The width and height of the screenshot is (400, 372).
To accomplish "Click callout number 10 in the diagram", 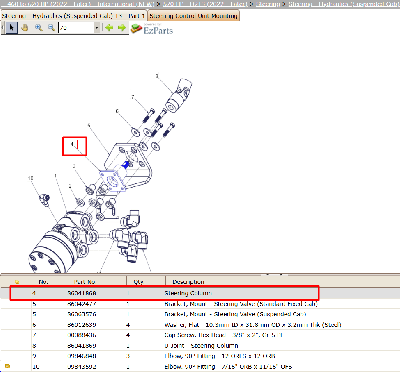I will tap(31, 179).
